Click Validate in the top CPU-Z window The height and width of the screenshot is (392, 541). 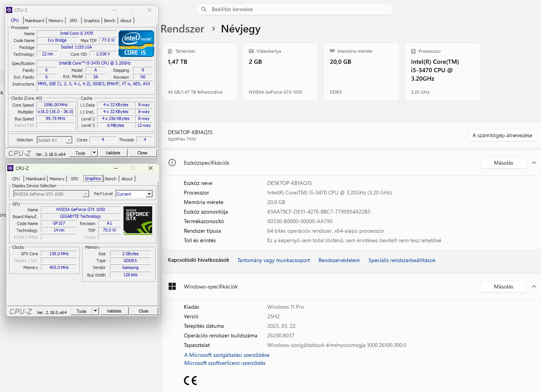[113, 153]
